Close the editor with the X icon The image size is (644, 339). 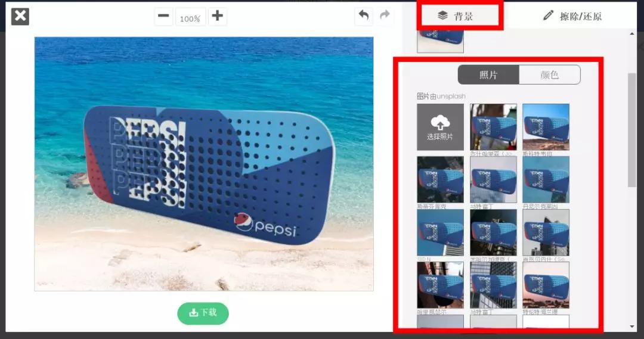[20, 17]
